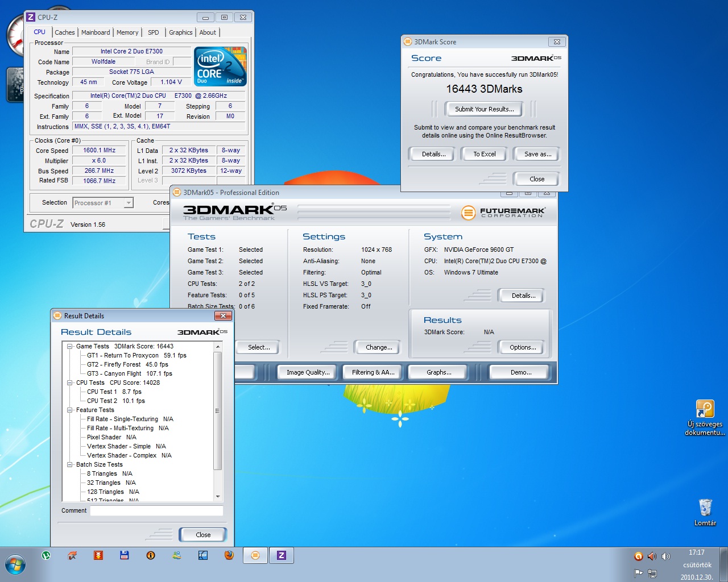Image resolution: width=728 pixels, height=582 pixels.
Task: Launch KMPlayer from the taskbar
Action: pos(203,555)
